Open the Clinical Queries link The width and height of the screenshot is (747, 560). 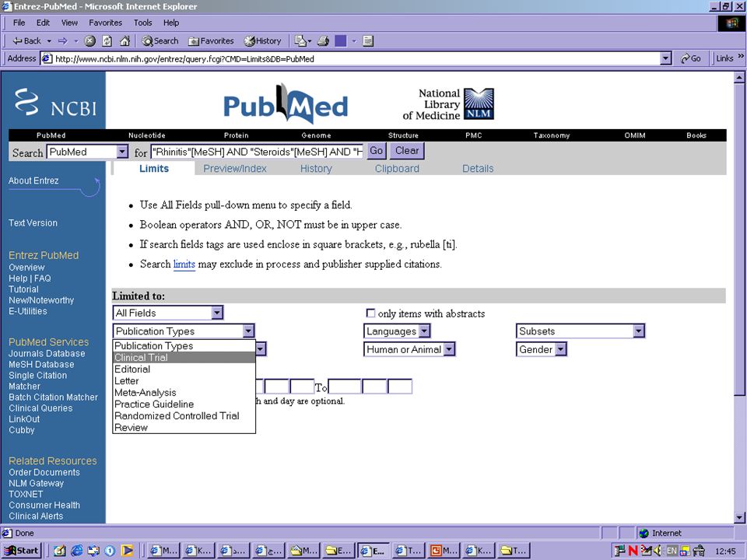point(40,408)
